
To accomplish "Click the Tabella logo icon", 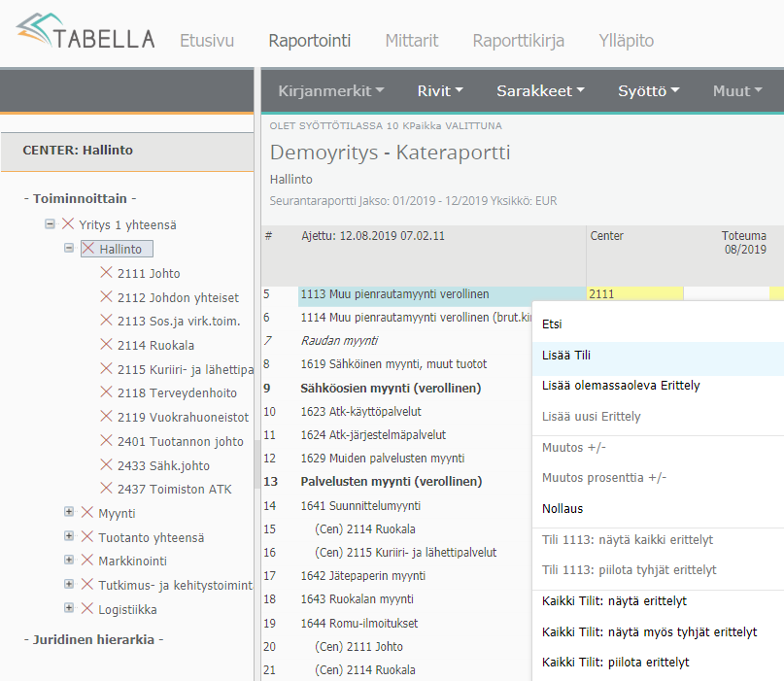I will coord(40,32).
